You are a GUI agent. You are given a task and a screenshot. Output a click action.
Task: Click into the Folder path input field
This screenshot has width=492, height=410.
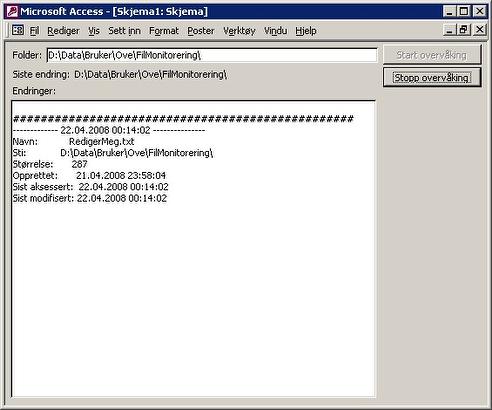coord(212,55)
